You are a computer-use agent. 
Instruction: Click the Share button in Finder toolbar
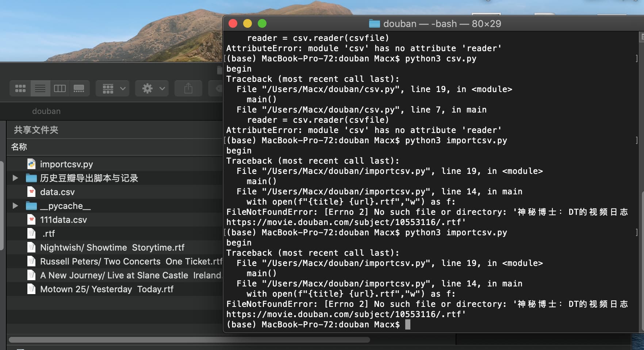(188, 88)
